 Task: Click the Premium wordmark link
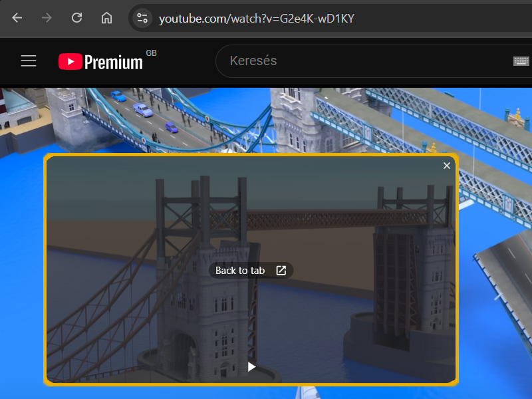pos(113,63)
